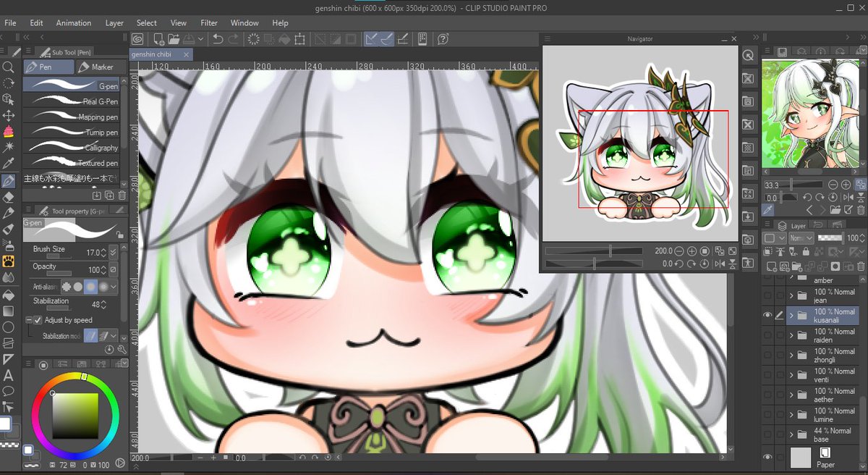Zoom in Navigator with plus icon
This screenshot has height=475, width=868.
pyautogui.click(x=692, y=251)
